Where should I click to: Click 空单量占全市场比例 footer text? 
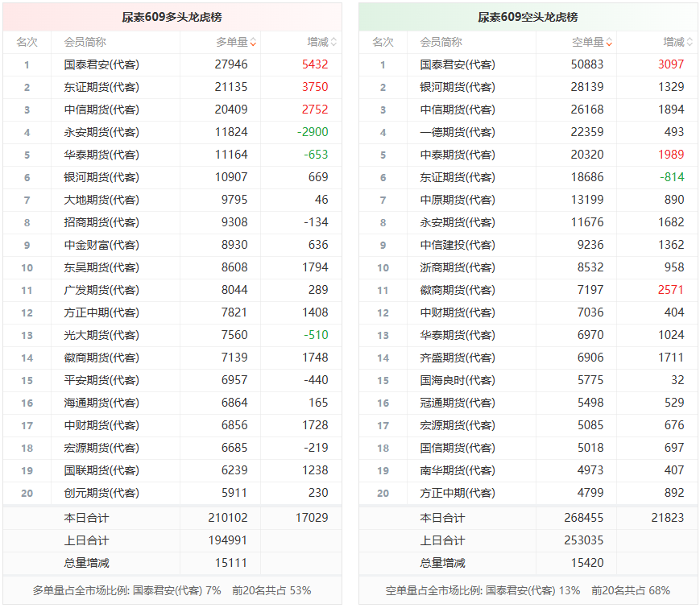click(x=528, y=590)
